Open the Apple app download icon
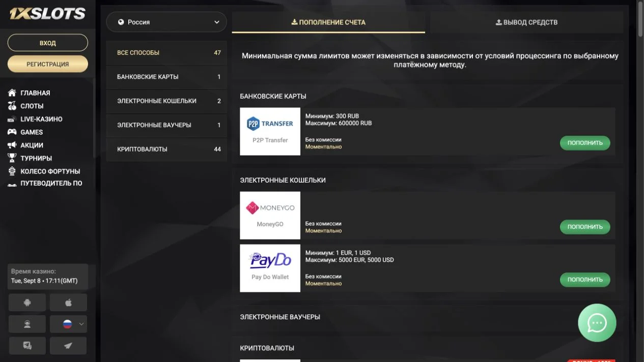 [x=68, y=303]
